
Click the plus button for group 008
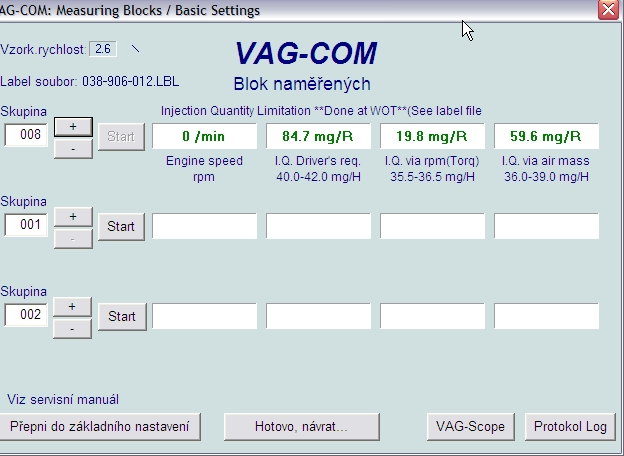[72, 127]
